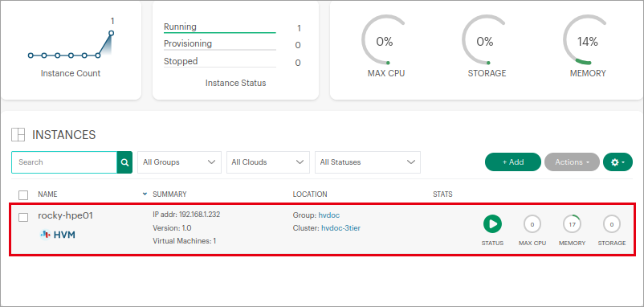Open the gear settings dropdown button
The height and width of the screenshot is (307, 644).
coord(618,162)
